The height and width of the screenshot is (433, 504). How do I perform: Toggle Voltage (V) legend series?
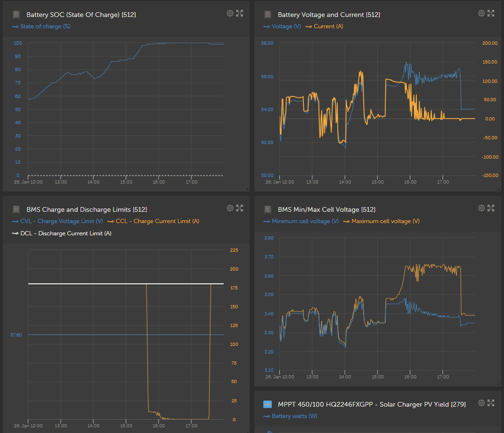coord(282,26)
